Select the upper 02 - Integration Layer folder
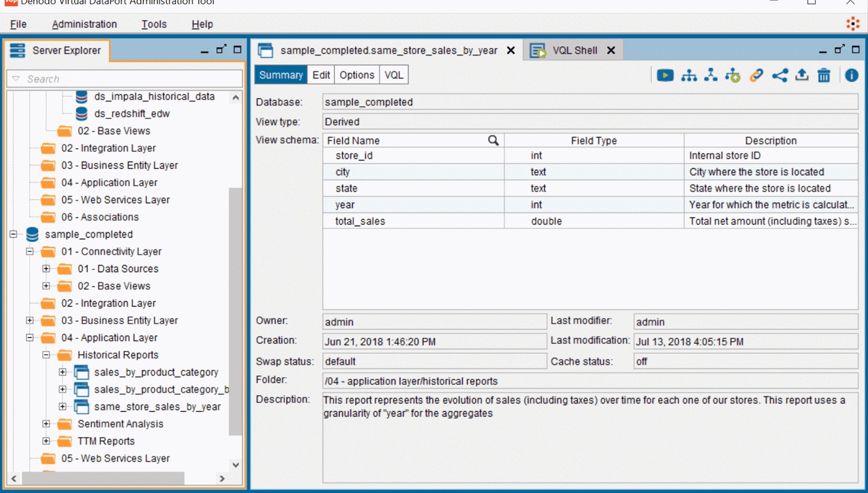Viewport: 868px width, 493px height. 108,148
